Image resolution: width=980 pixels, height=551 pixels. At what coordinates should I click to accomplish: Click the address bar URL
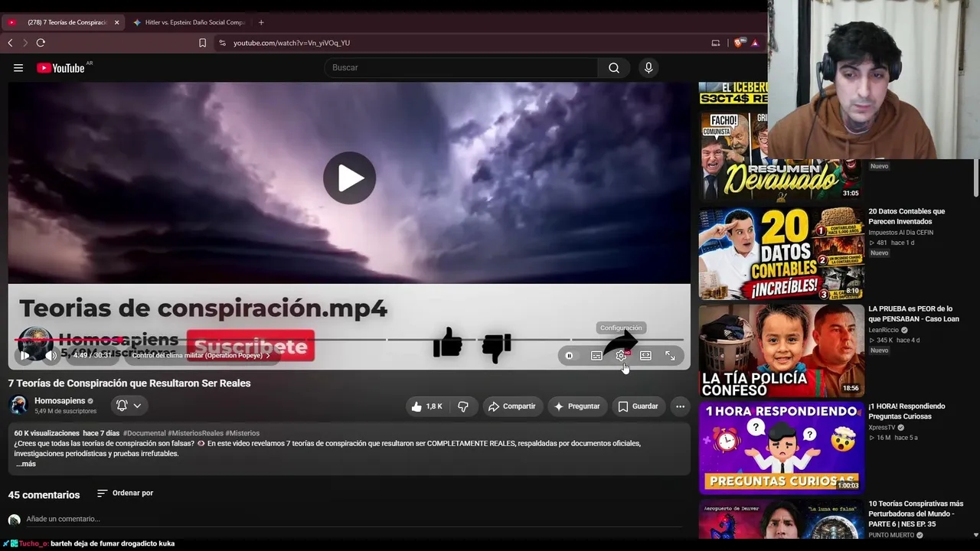[x=292, y=43]
